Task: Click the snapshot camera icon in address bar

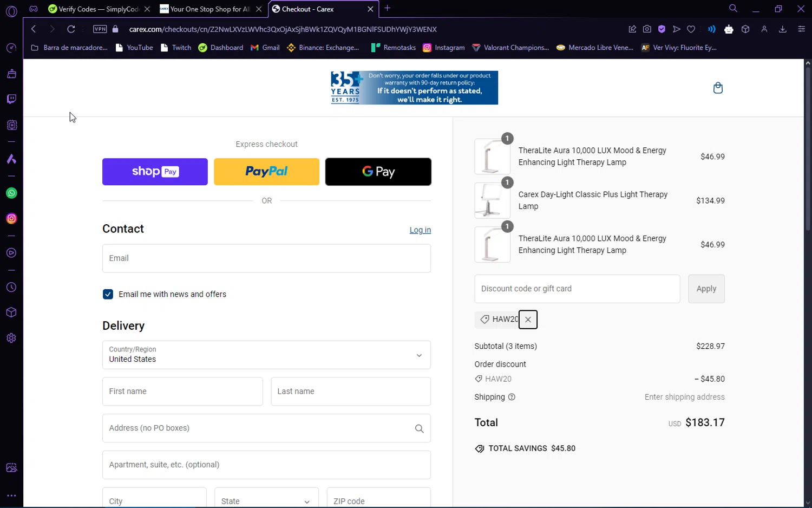Action: [x=647, y=29]
